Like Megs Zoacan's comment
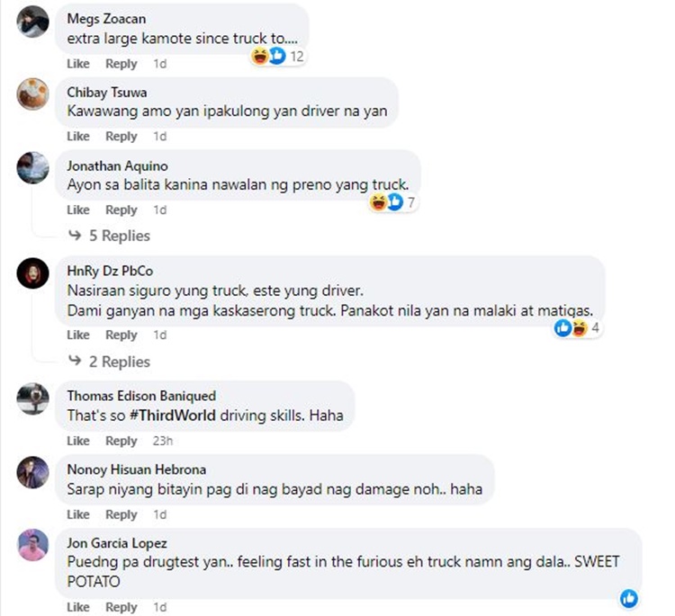The width and height of the screenshot is (675, 616). [x=78, y=64]
